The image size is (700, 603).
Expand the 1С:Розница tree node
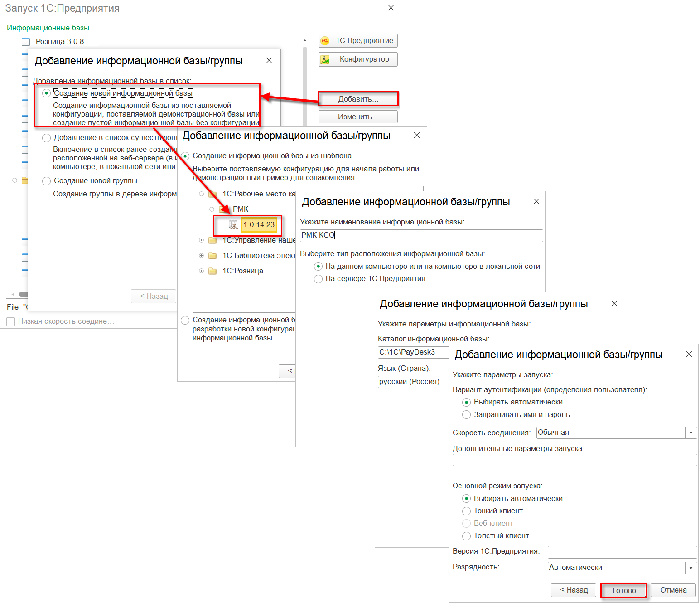(202, 271)
